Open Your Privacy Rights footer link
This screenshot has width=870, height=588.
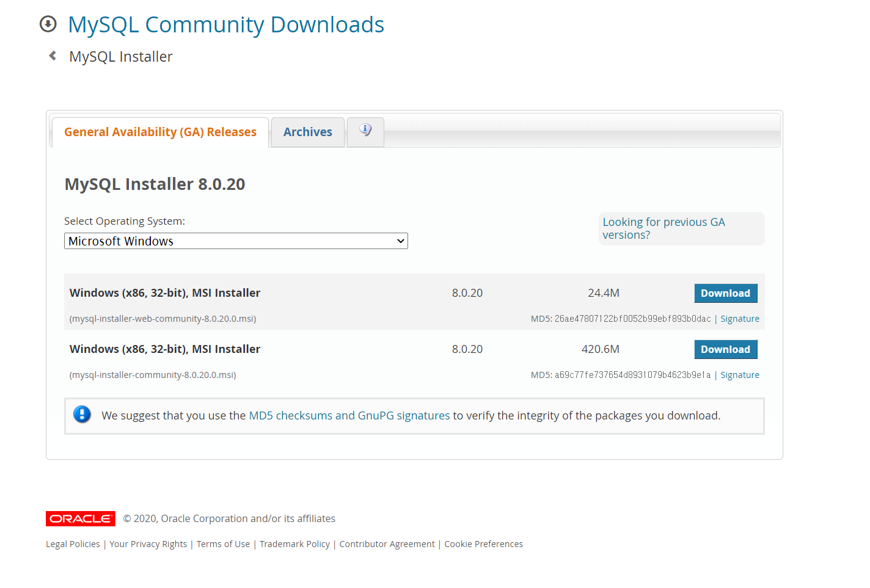(x=148, y=544)
